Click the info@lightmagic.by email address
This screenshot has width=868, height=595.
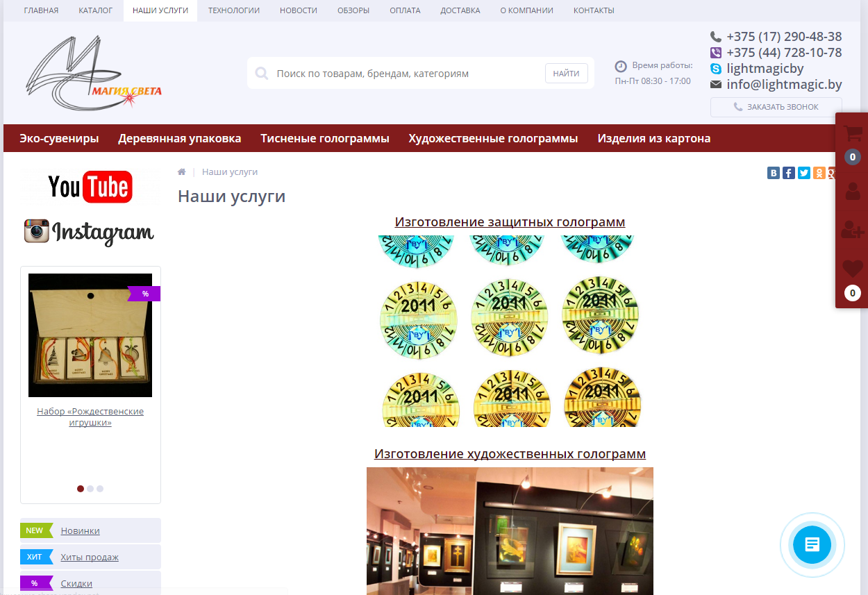785,85
